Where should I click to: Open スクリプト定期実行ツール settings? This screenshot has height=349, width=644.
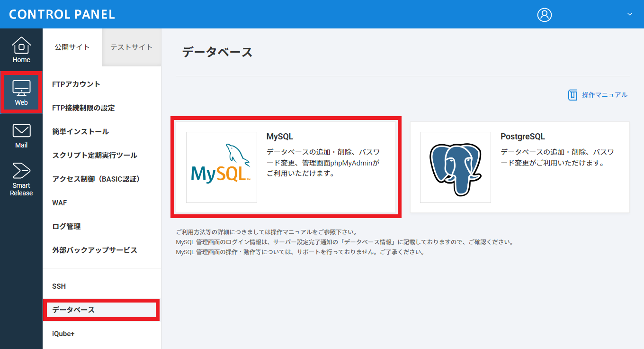tap(95, 156)
